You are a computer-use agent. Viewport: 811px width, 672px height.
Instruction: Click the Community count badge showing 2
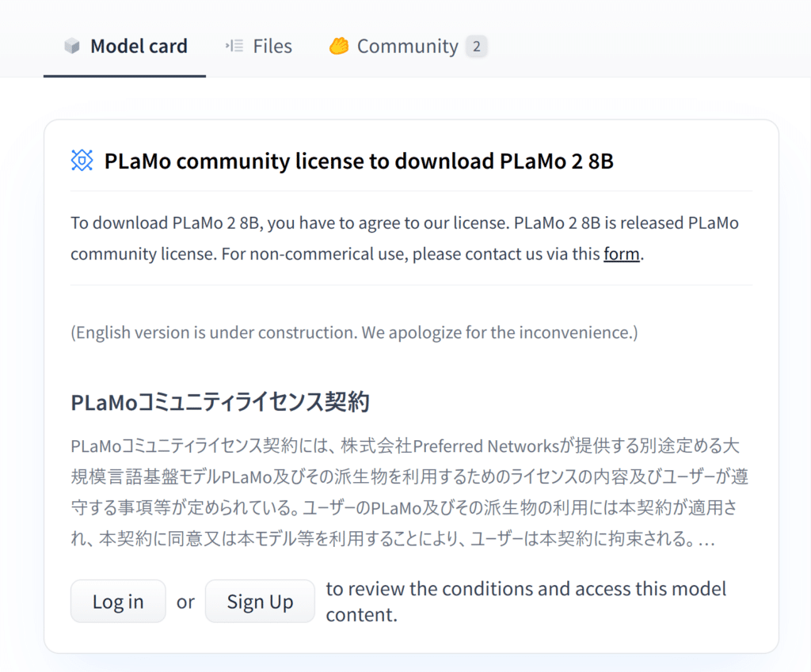point(476,47)
